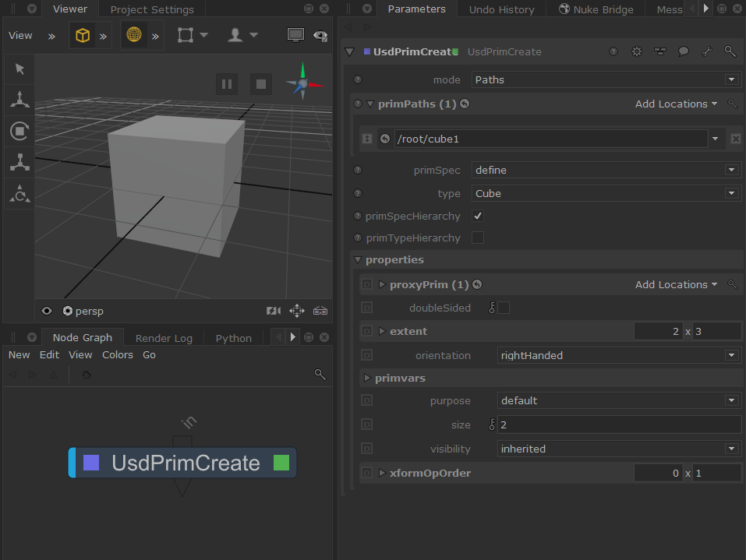The width and height of the screenshot is (746, 560).
Task: Click the rotate manipulator tool icon
Action: 19,131
